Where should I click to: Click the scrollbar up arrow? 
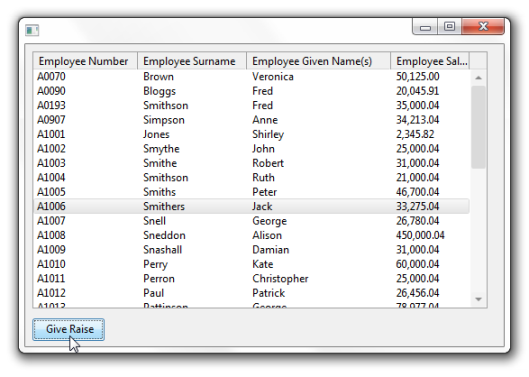tap(478, 78)
